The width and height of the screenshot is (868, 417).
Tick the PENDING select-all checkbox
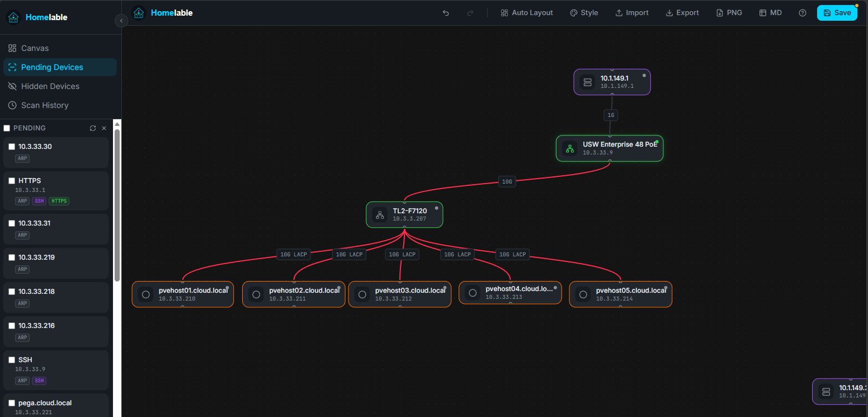tap(7, 128)
